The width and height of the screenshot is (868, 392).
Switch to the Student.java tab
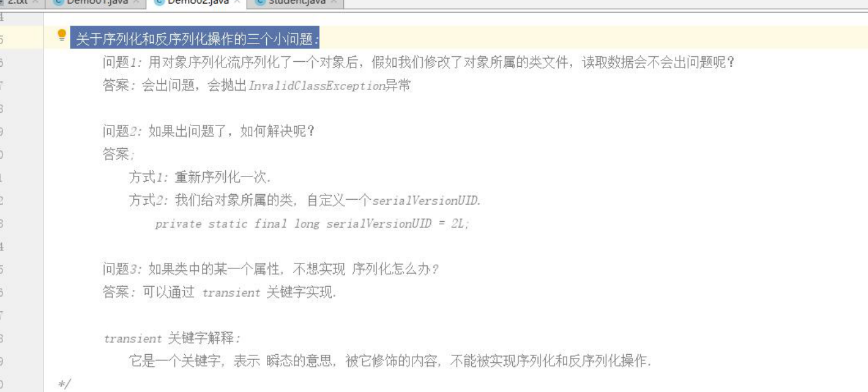tap(296, 3)
